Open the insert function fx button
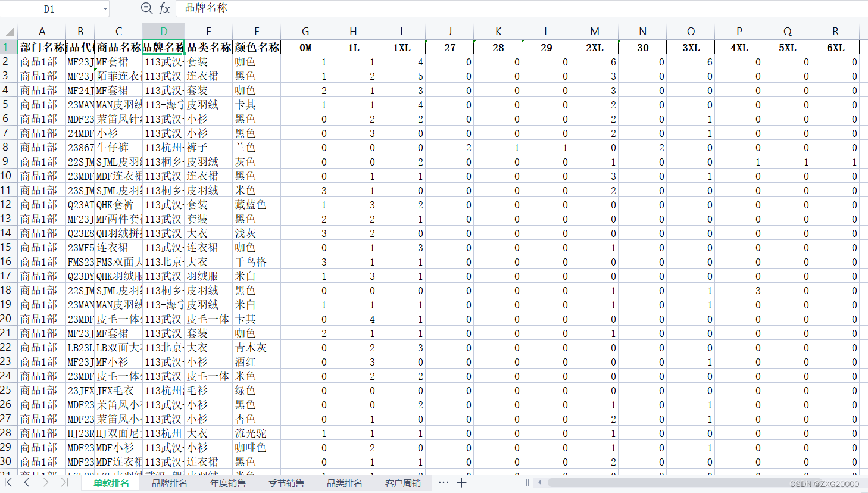This screenshot has width=868, height=493. [x=164, y=8]
